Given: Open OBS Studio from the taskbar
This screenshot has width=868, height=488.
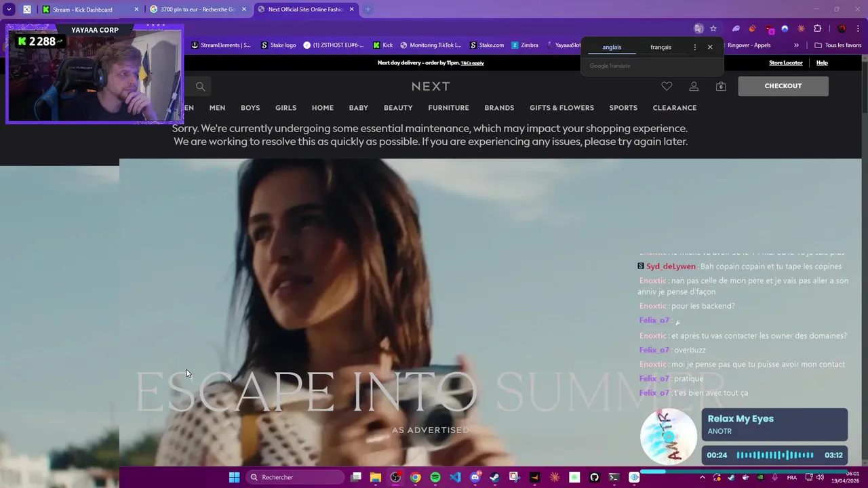Looking at the screenshot, I should tap(395, 477).
